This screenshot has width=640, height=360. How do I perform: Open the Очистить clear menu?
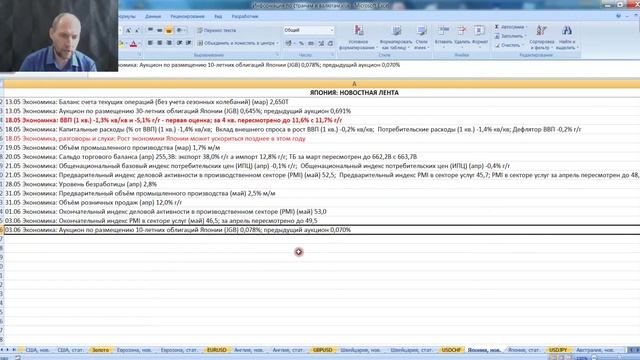[x=509, y=45]
